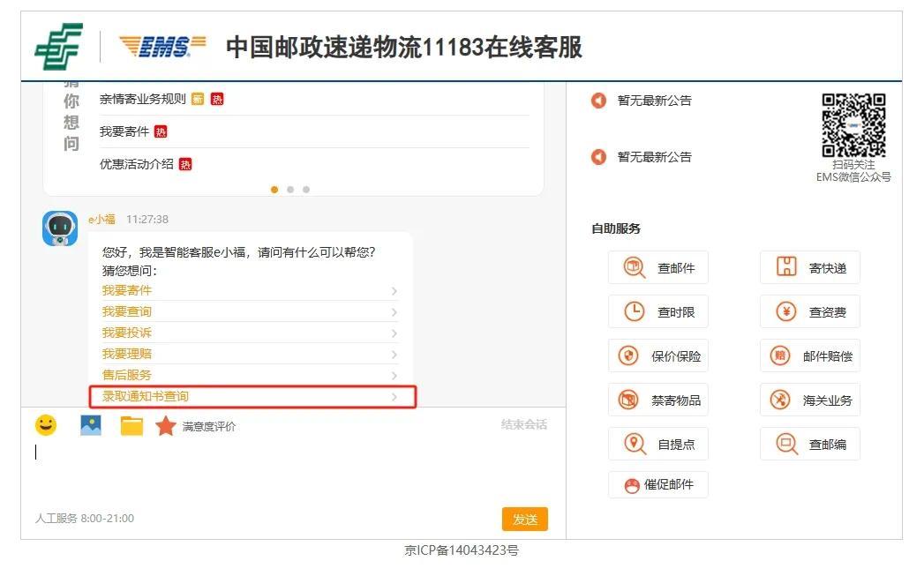Click the yellow folder file icon
924x576 pixels.
click(x=131, y=426)
